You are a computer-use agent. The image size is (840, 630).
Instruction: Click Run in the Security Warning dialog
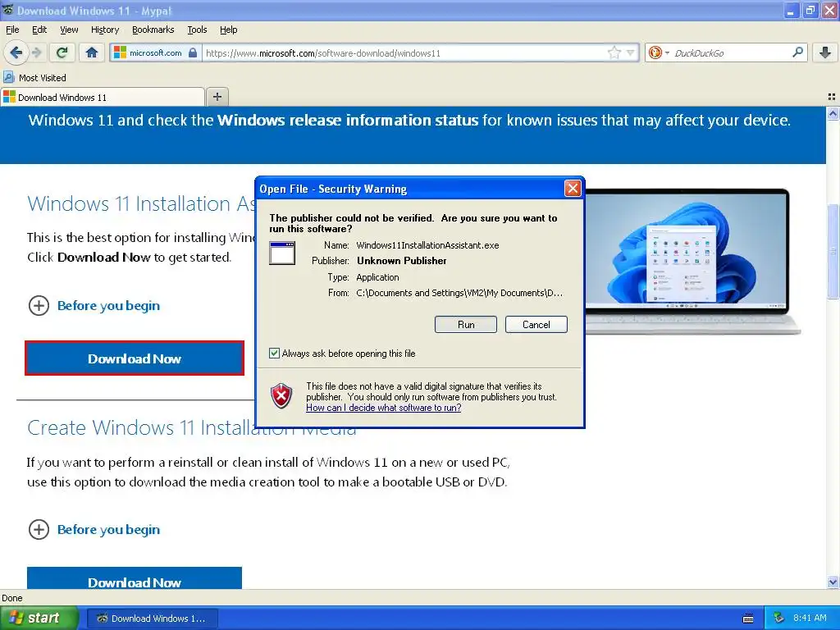click(466, 325)
